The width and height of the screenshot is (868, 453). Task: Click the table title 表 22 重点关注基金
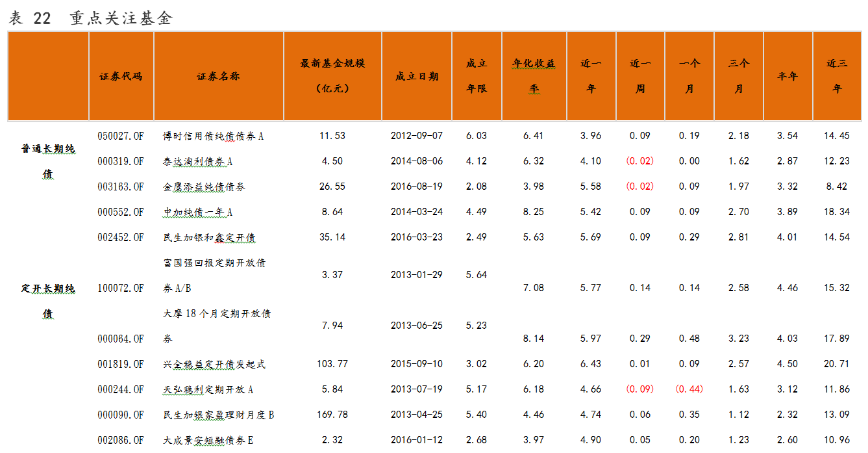point(90,18)
